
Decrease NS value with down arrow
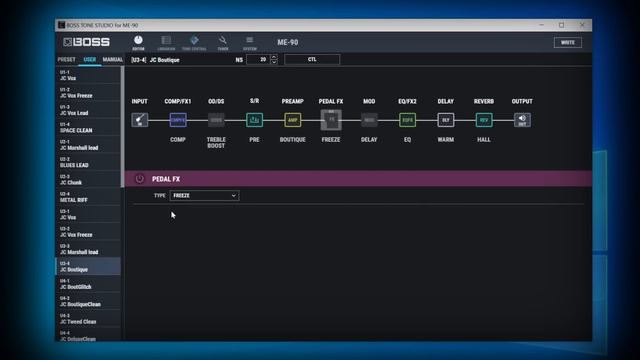click(x=274, y=62)
